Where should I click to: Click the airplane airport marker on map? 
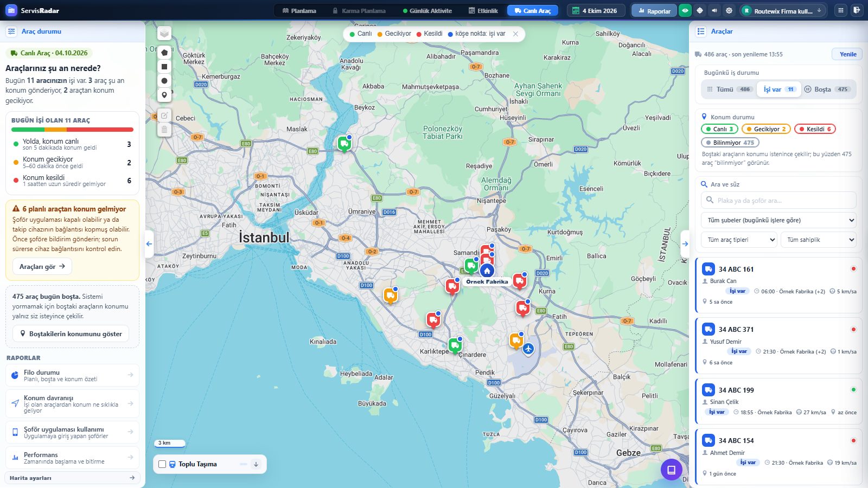coord(528,349)
